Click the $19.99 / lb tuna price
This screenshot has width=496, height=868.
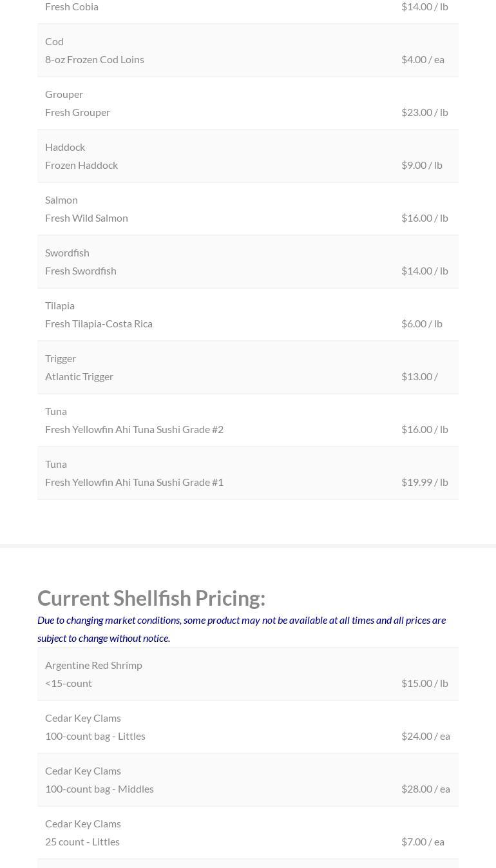(424, 482)
